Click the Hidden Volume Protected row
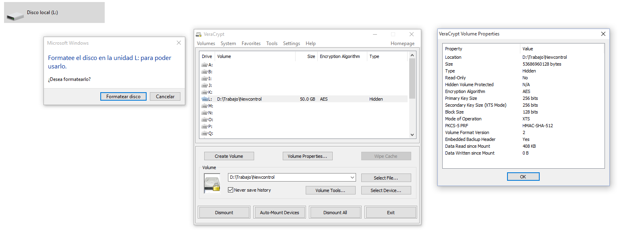Image resolution: width=644 pixels, height=248 pixels. (x=523, y=85)
